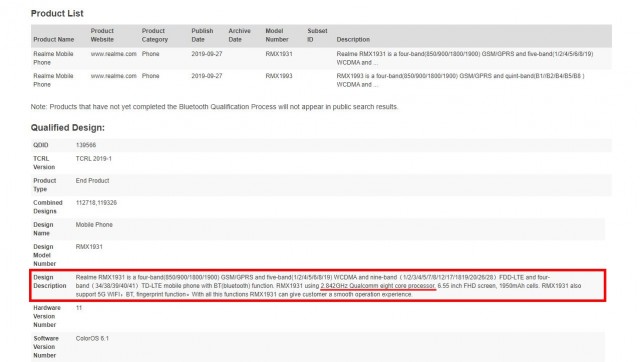Select combined designs value 112718,119326
This screenshot has width=640, height=362.
click(96, 203)
